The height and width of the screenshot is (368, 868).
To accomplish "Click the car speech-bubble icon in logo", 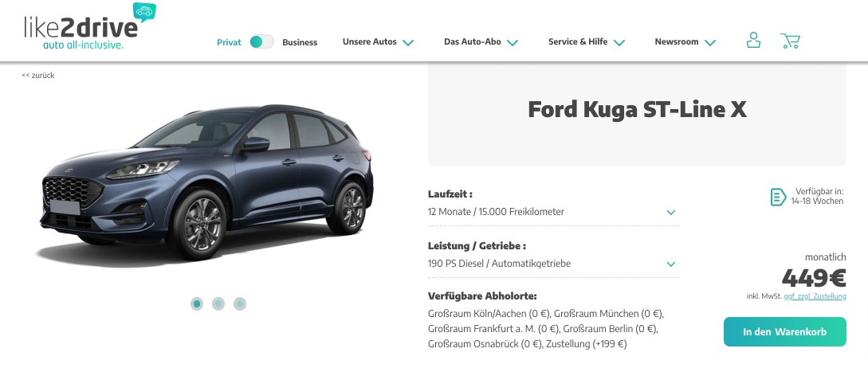I will click(144, 12).
